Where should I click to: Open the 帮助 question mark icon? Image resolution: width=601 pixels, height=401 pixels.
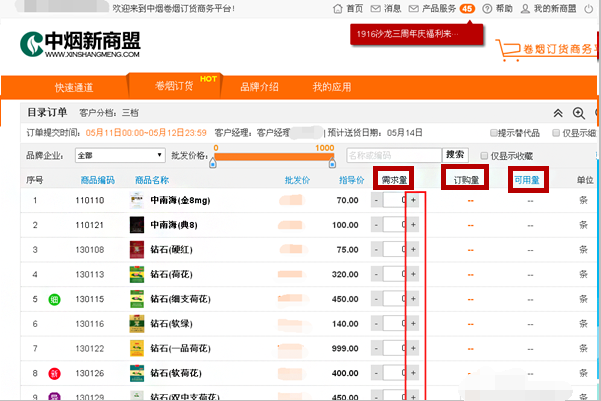pos(487,8)
